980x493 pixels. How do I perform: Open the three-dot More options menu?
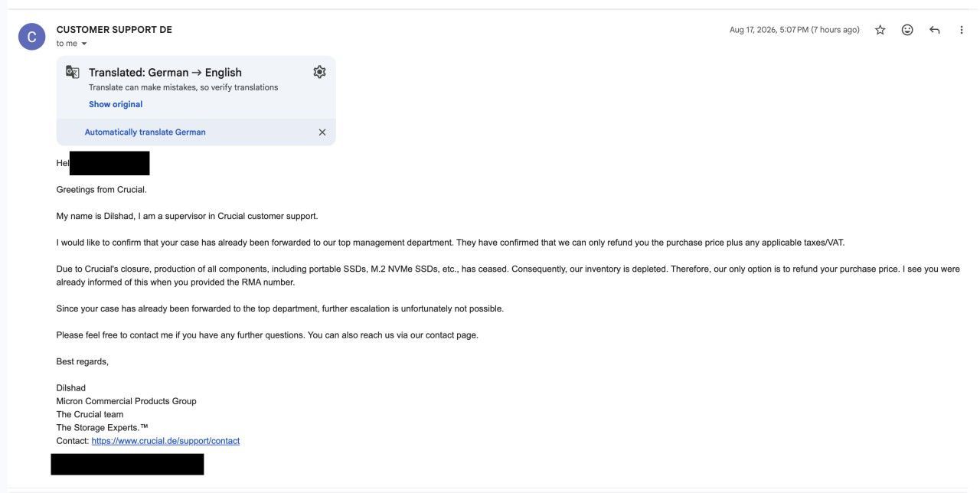pos(962,30)
